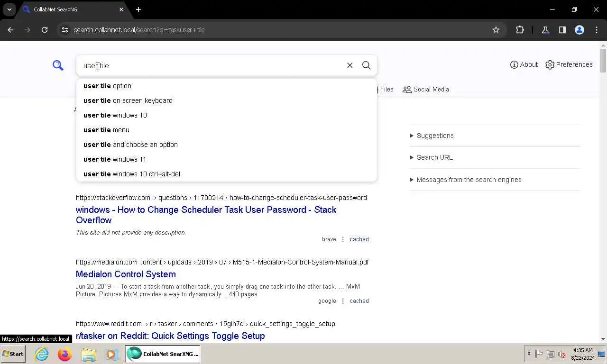The width and height of the screenshot is (607, 364).
Task: Bookmark this page with star icon
Action: tap(496, 30)
